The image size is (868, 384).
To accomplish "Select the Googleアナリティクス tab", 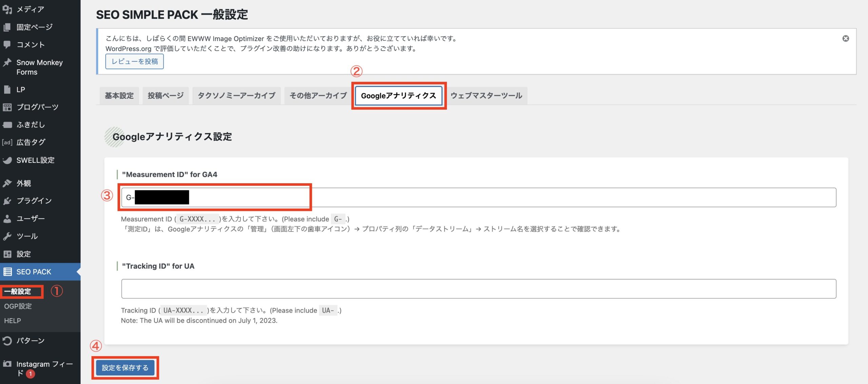I will (x=399, y=96).
